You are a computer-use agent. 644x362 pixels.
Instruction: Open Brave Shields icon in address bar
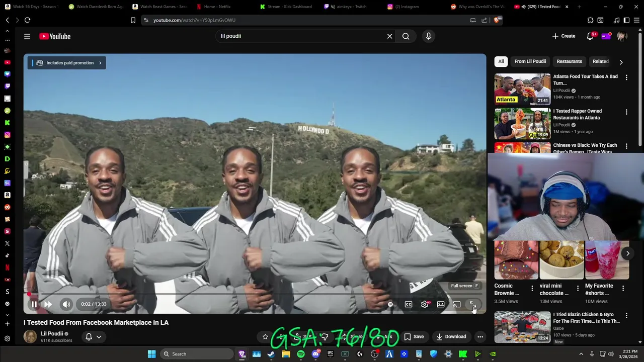tap(497, 20)
